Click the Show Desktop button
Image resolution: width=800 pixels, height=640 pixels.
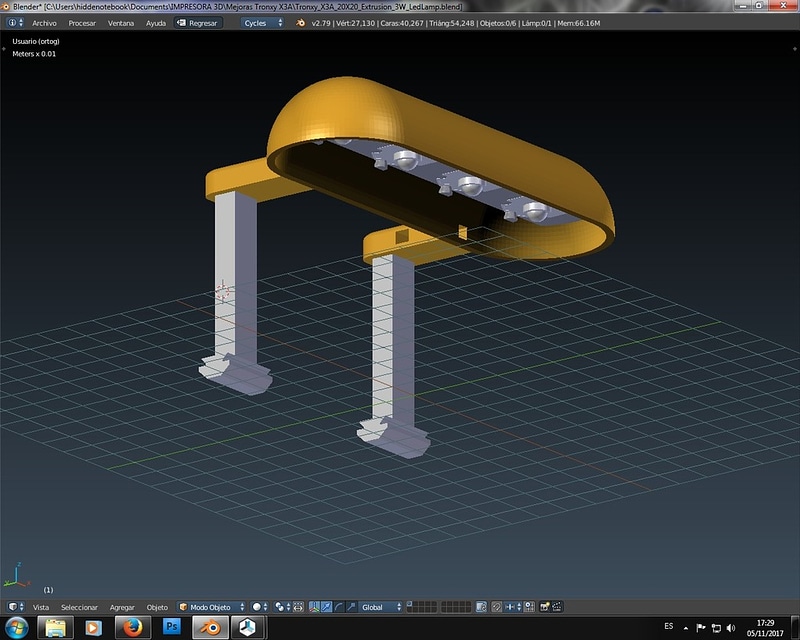(x=795, y=628)
